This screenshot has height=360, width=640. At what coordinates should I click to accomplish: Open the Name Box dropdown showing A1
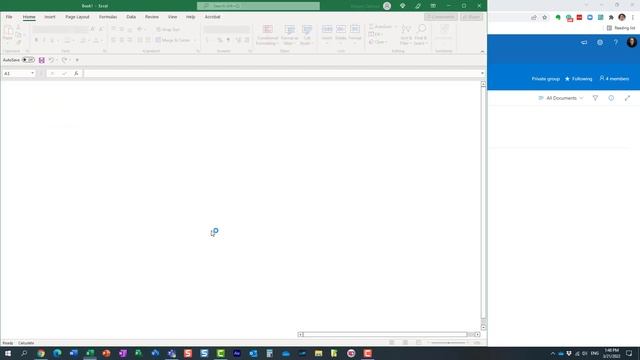(33, 73)
